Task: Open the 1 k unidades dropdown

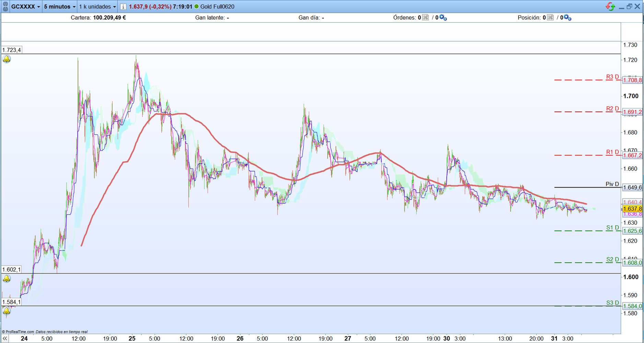Action: (x=97, y=7)
